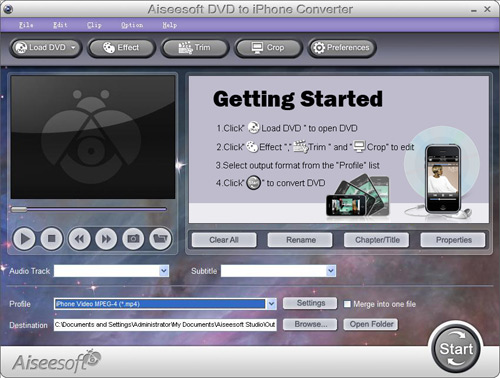Expand the Profile dropdown list
This screenshot has width=500, height=378.
coord(272,304)
